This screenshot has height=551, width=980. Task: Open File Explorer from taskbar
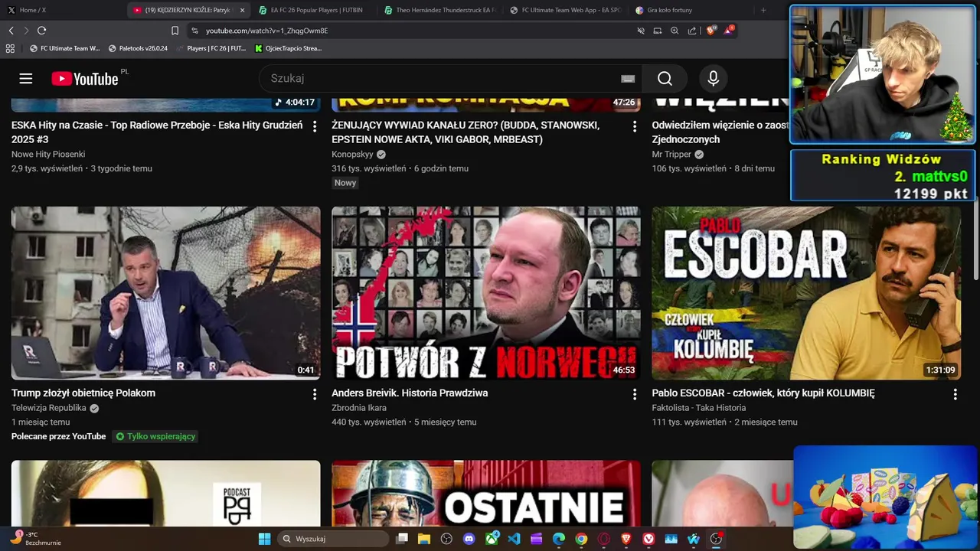coord(424,539)
